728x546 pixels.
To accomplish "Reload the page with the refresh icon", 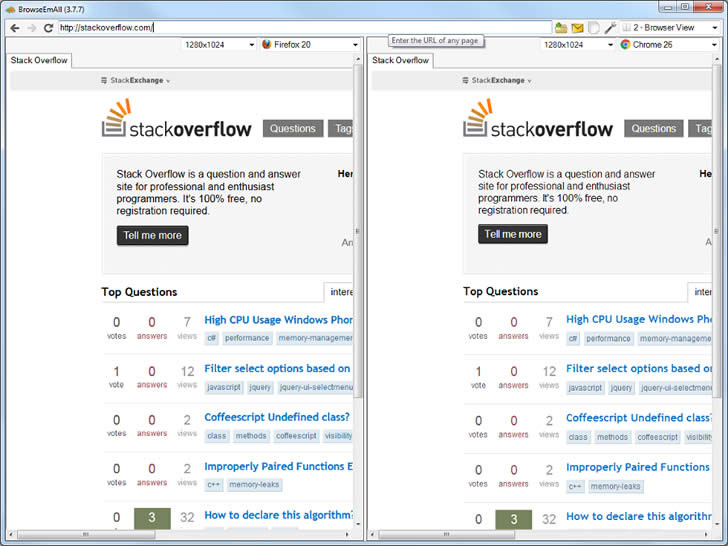I will 48,28.
